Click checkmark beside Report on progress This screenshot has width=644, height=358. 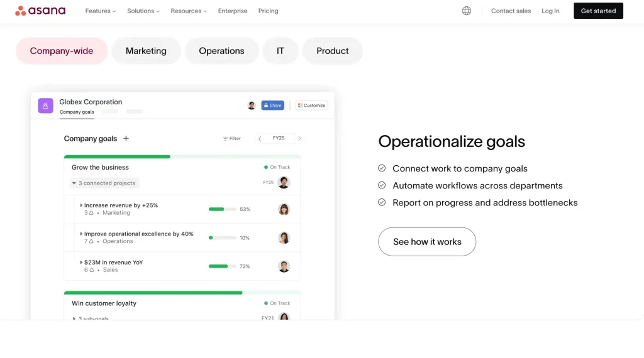(382, 202)
